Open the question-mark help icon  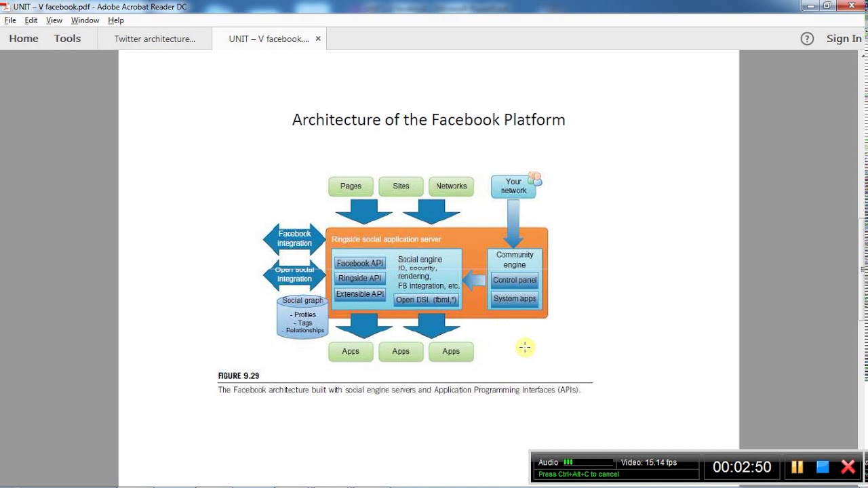(807, 39)
